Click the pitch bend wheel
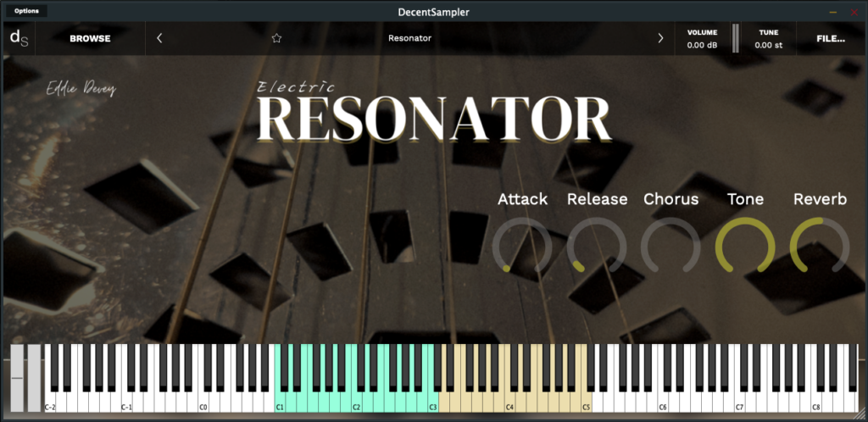 point(17,378)
